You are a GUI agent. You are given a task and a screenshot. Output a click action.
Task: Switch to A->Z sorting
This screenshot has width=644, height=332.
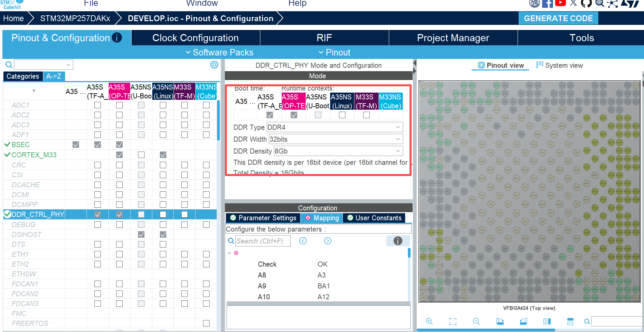(54, 76)
